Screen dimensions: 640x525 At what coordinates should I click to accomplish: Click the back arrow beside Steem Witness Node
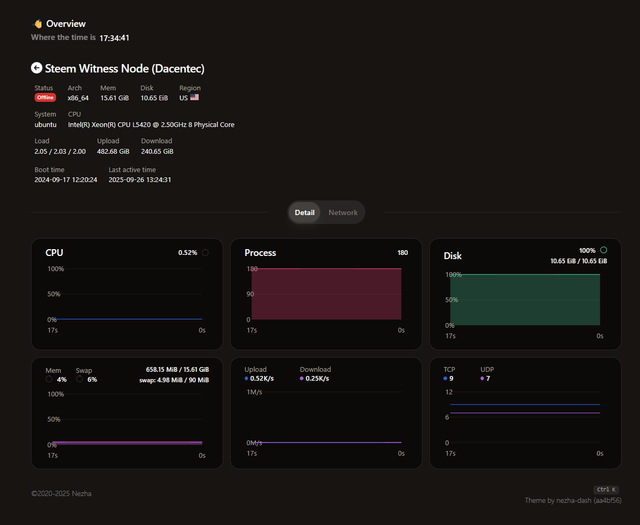click(x=36, y=68)
